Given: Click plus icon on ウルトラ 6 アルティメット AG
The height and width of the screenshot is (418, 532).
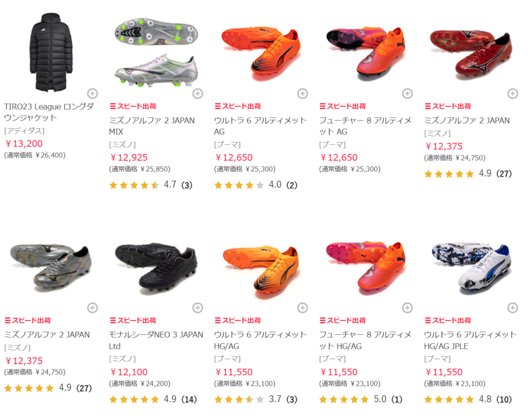Looking at the screenshot, I should pos(303,93).
